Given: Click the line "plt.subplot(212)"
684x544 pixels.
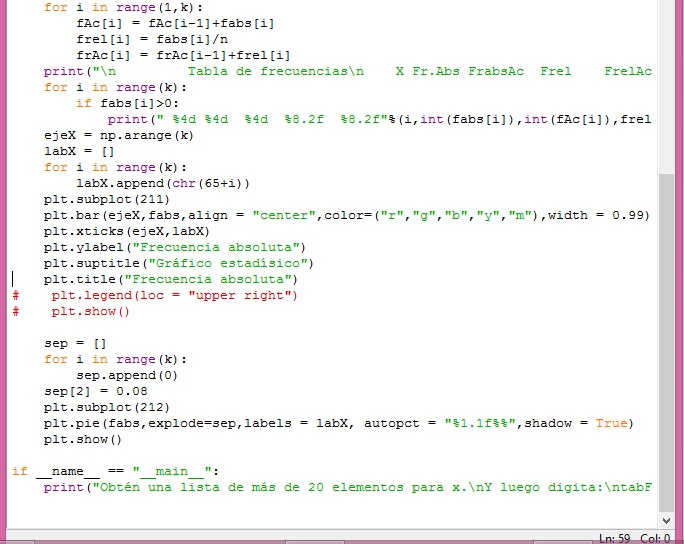Looking at the screenshot, I should [106, 407].
